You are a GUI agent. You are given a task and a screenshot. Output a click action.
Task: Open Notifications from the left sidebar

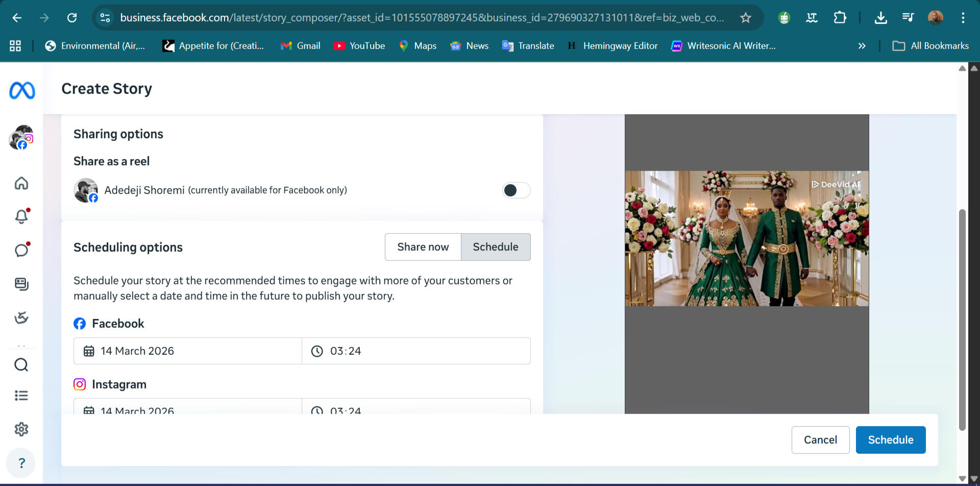(x=21, y=216)
